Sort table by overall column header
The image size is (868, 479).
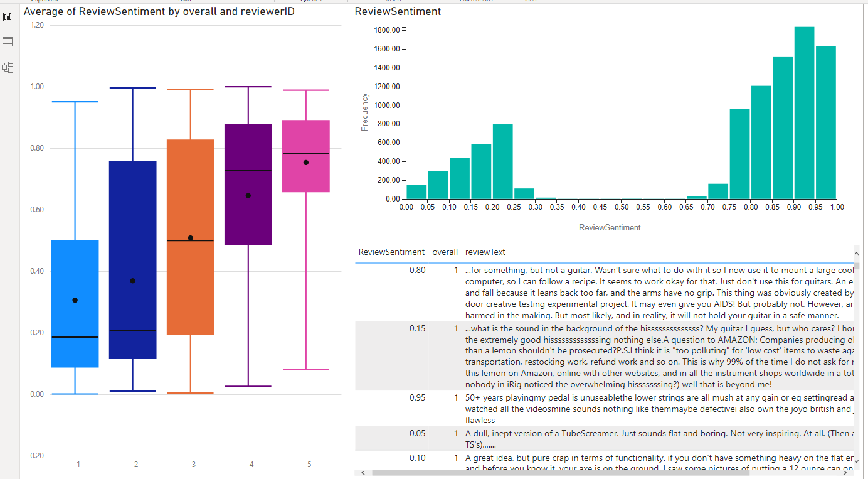(445, 252)
